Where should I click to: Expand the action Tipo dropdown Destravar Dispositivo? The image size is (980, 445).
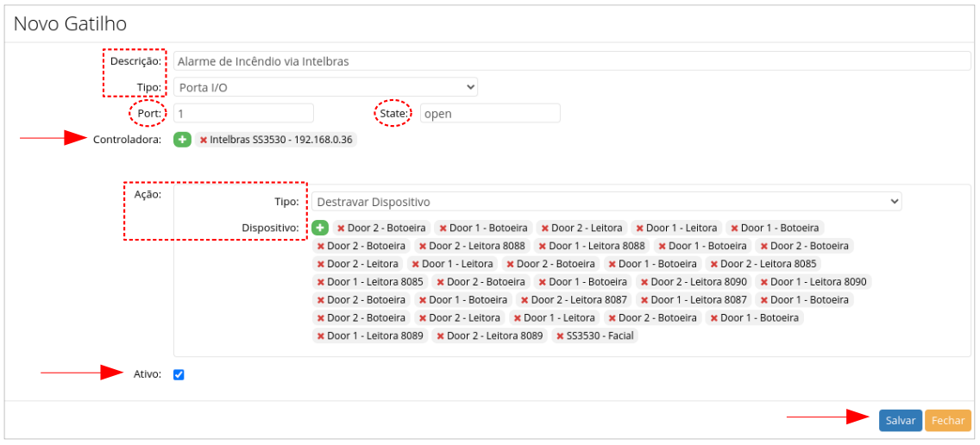(x=607, y=202)
